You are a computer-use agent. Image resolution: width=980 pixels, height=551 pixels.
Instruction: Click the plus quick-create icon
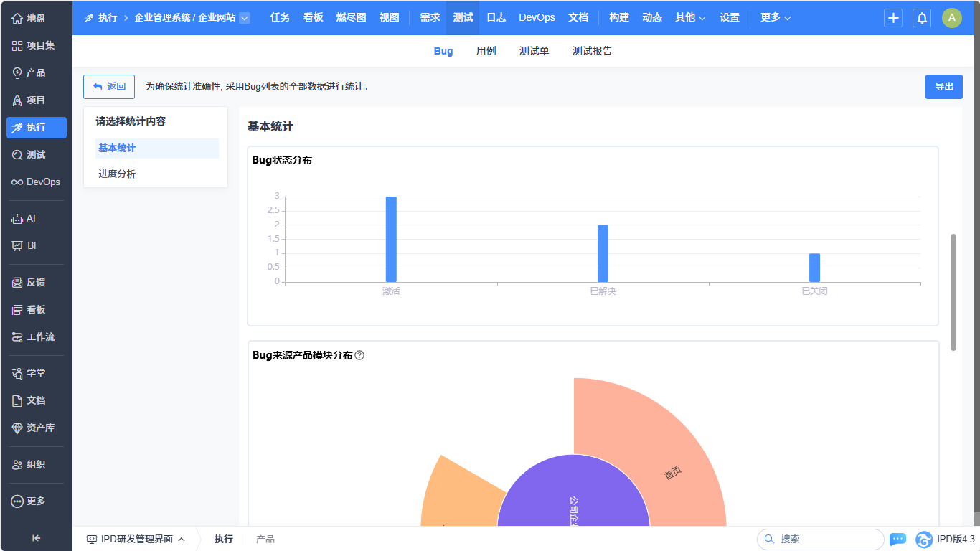point(893,18)
